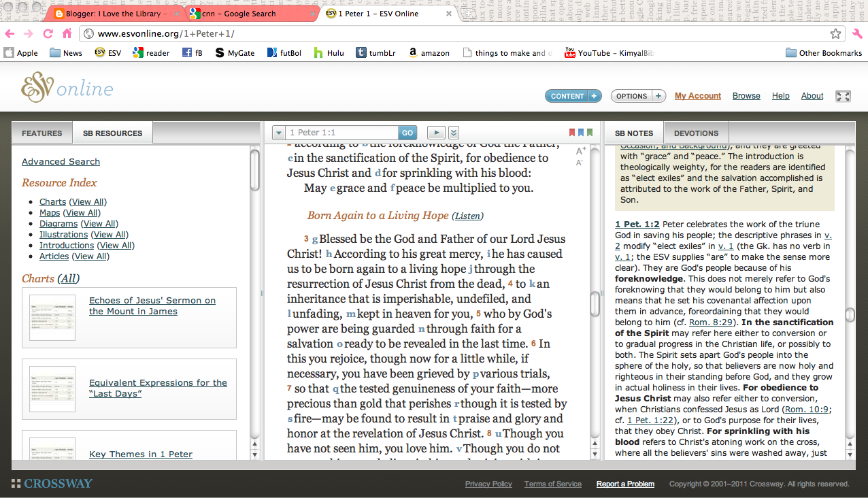Reload the page with the refresh icon
Image resolution: width=868 pixels, height=498 pixels.
point(48,33)
